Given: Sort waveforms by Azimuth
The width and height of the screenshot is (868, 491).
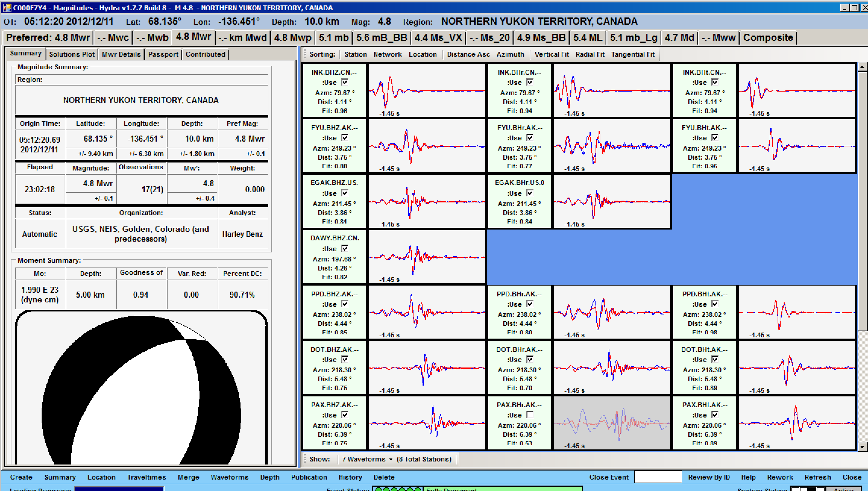Looking at the screenshot, I should point(510,54).
